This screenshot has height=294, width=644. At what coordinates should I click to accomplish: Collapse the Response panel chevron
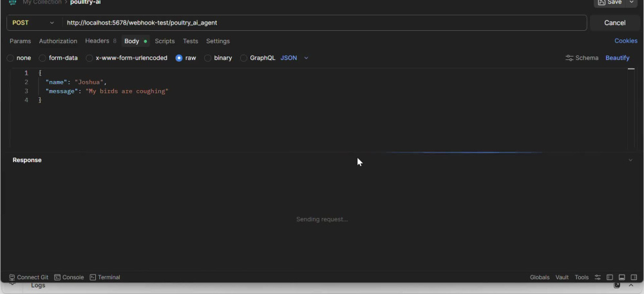pyautogui.click(x=630, y=160)
